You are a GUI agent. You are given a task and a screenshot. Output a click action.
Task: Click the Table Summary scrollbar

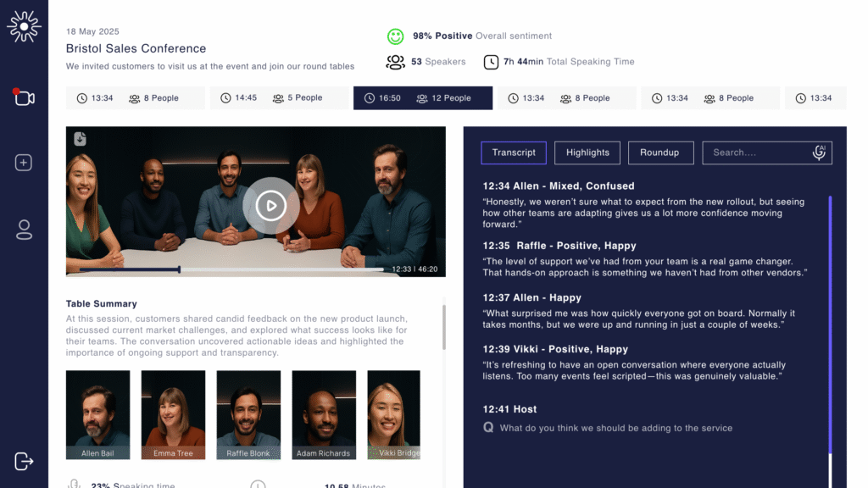tap(444, 326)
